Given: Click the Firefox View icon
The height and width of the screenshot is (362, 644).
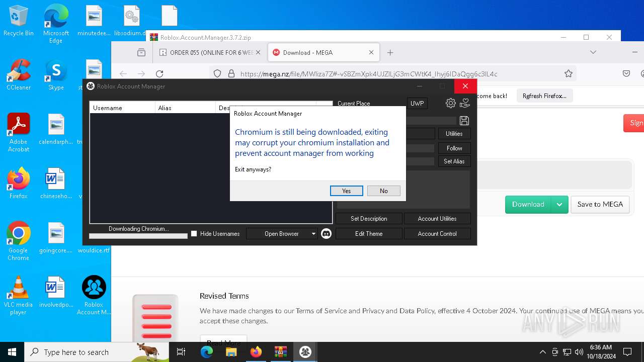Looking at the screenshot, I should [x=141, y=52].
